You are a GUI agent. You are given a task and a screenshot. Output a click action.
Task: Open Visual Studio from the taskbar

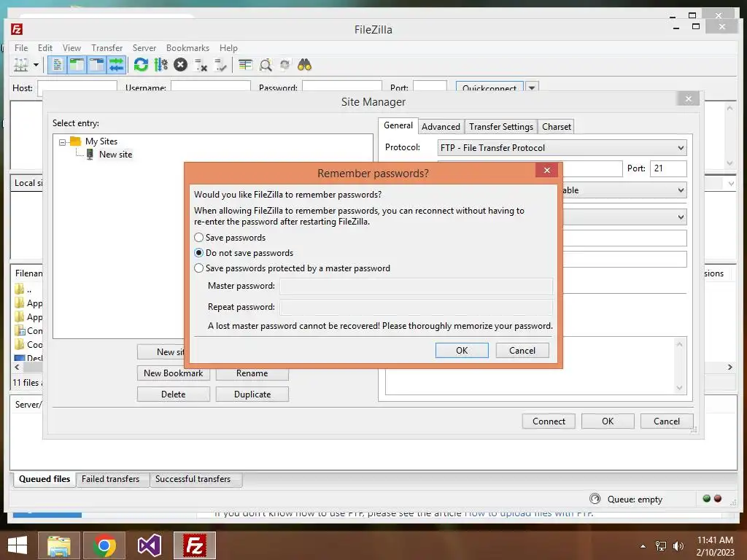point(149,545)
